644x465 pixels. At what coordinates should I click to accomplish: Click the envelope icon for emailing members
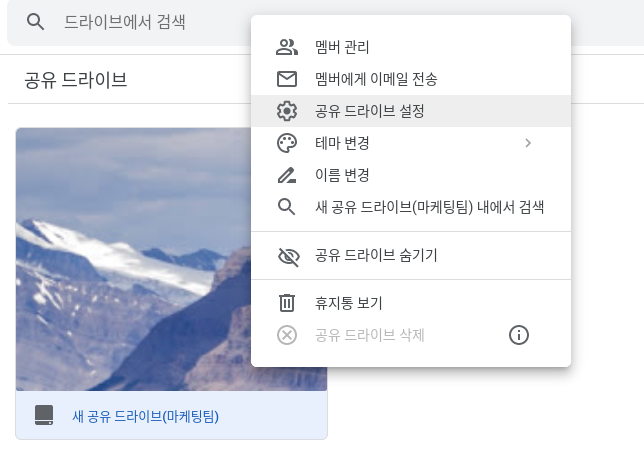(x=287, y=79)
